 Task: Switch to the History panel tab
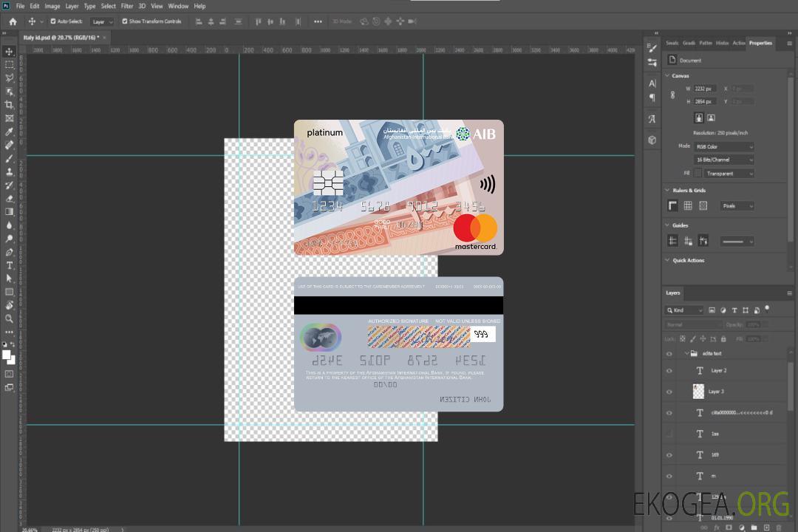coord(722,43)
